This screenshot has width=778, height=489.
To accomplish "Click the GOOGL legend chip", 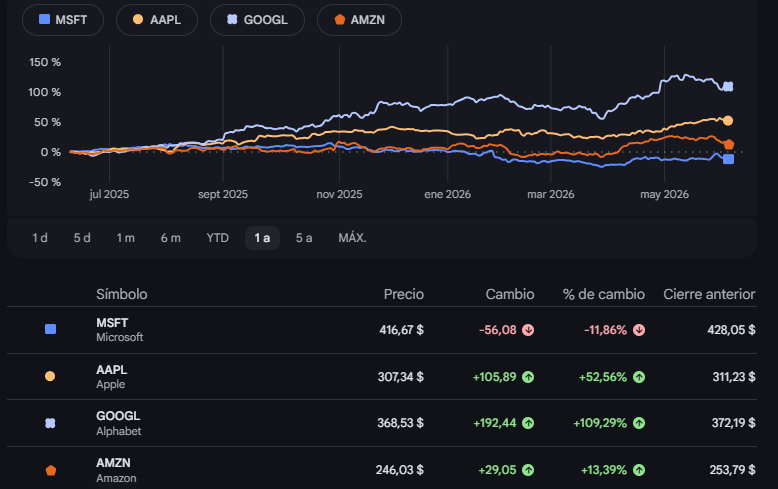I will [x=257, y=20].
